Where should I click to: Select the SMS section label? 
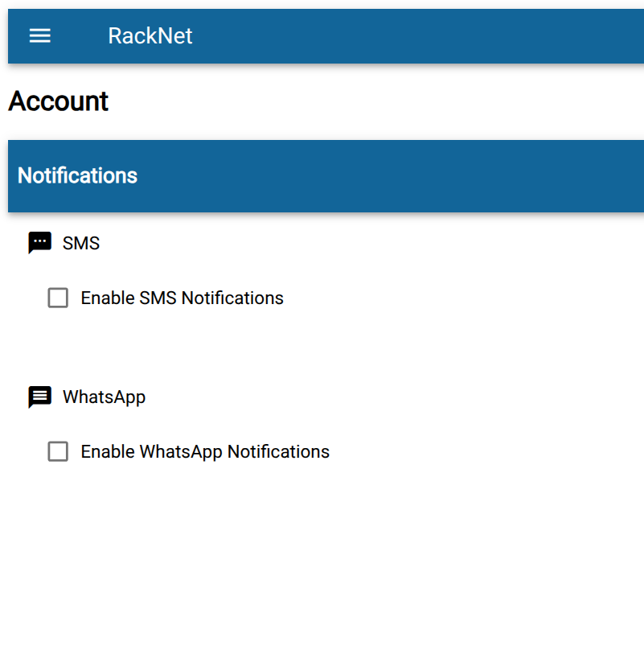[81, 243]
